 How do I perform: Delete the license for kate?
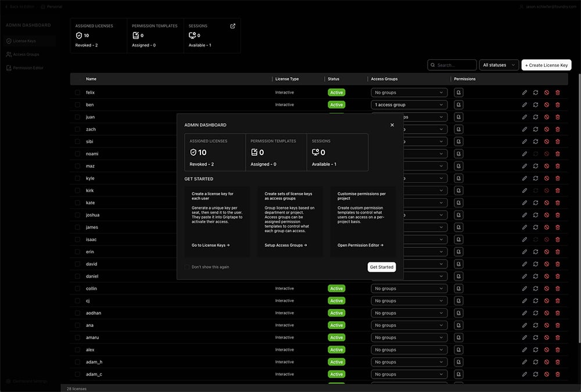point(558,203)
